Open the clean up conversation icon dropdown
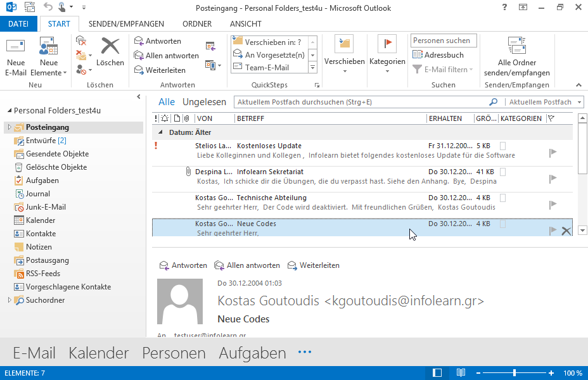 (91, 56)
